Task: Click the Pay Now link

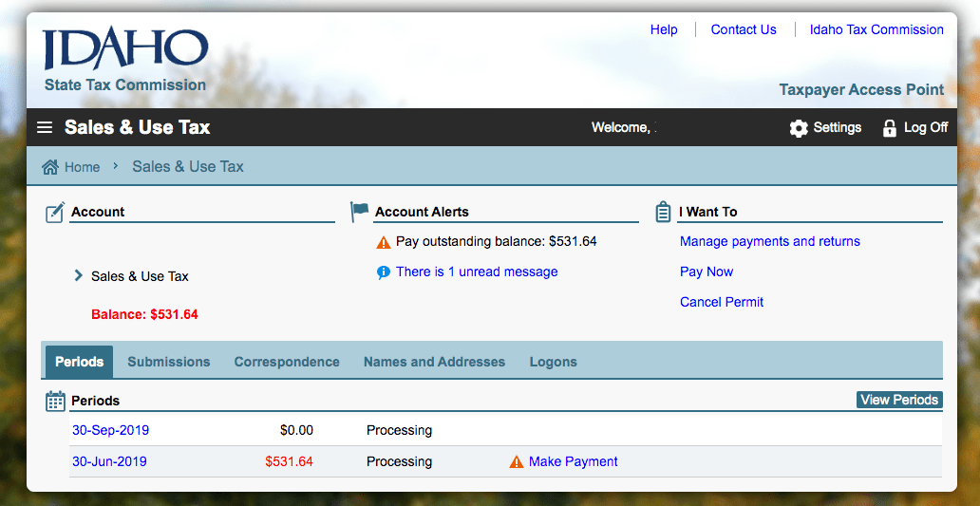Action: click(707, 272)
